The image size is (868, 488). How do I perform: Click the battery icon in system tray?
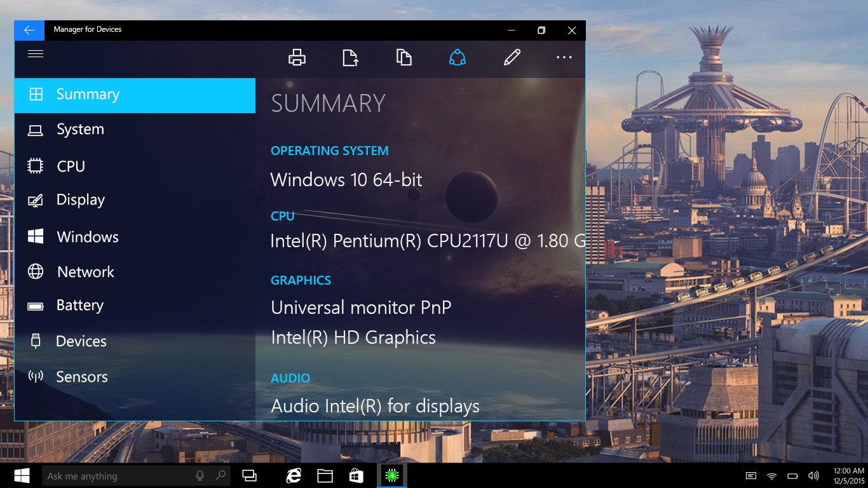tap(792, 476)
